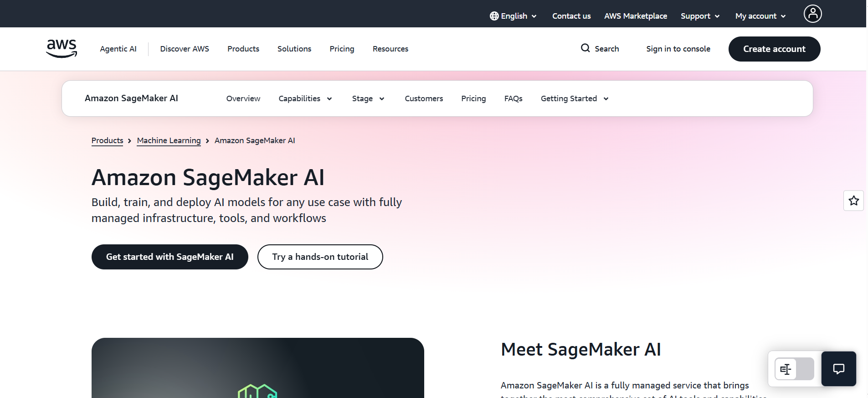This screenshot has height=398, width=868.
Task: Open the My account menu
Action: click(760, 16)
